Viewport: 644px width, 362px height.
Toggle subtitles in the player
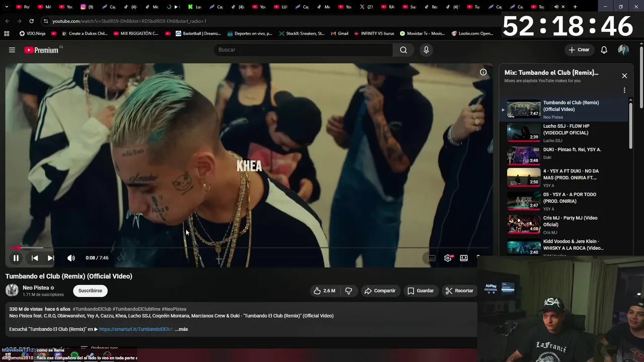tap(432, 258)
